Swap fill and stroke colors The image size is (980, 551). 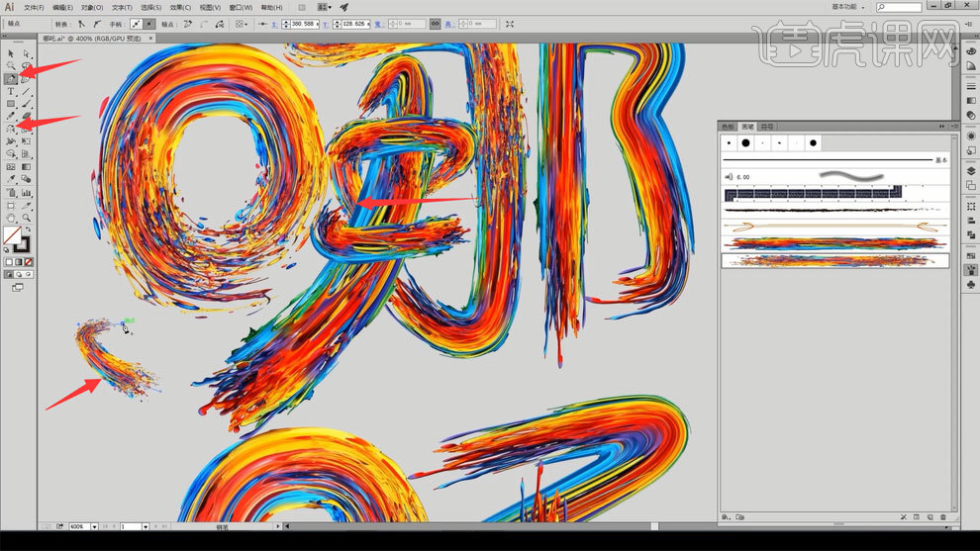point(28,230)
